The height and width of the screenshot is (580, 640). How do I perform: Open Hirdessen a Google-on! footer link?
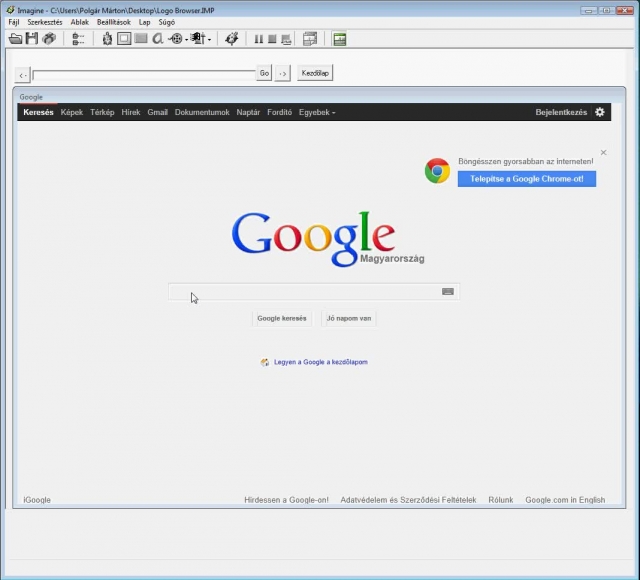pos(286,500)
